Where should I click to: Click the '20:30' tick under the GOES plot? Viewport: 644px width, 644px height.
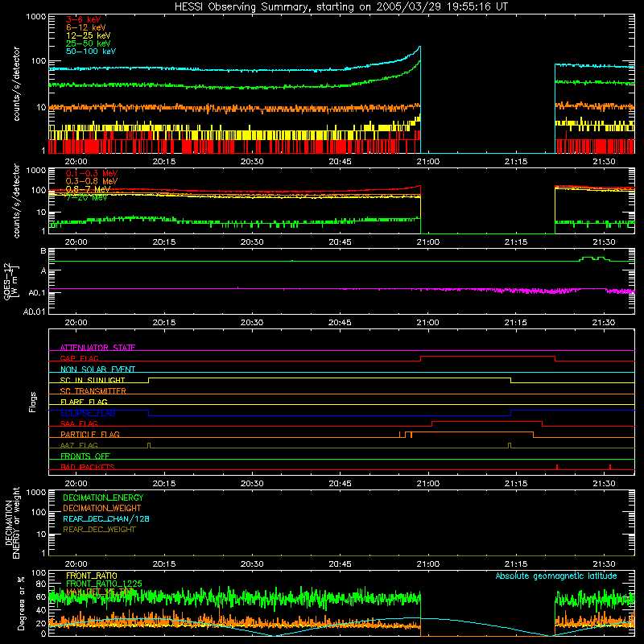pos(252,323)
